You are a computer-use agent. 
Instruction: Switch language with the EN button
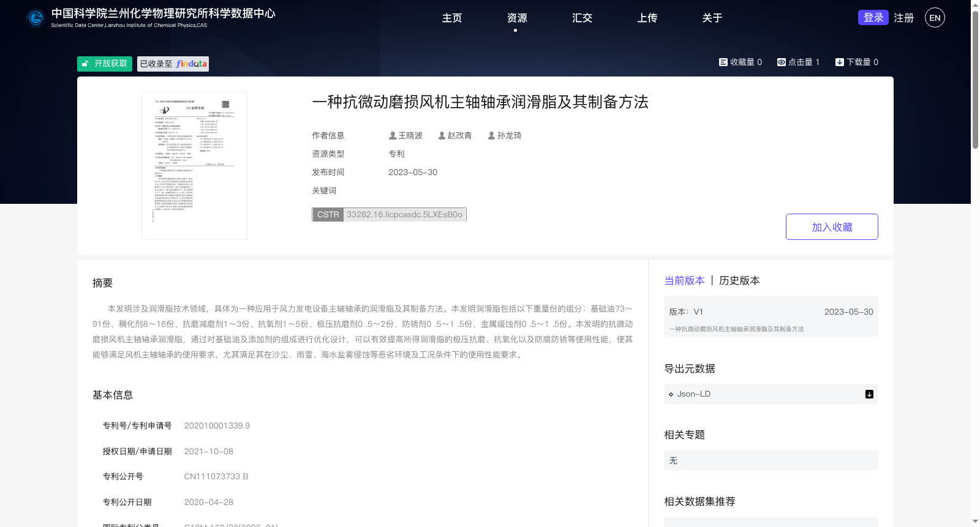pos(935,18)
